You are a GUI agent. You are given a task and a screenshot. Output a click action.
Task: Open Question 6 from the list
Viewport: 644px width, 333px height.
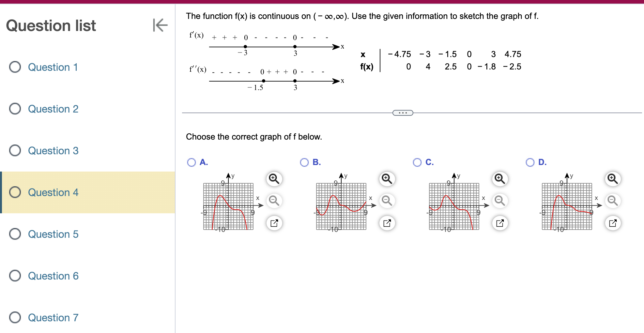click(53, 276)
